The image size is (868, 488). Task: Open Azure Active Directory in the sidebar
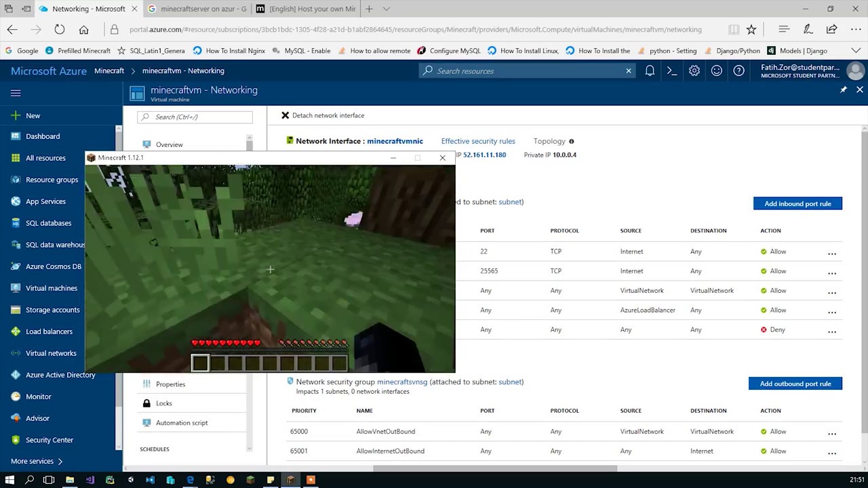(60, 375)
